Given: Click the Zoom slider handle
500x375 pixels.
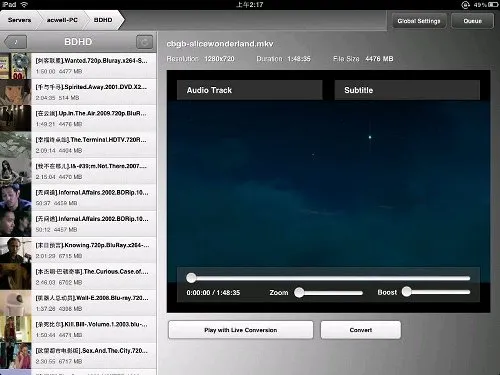Looking at the screenshot, I should click(x=299, y=292).
